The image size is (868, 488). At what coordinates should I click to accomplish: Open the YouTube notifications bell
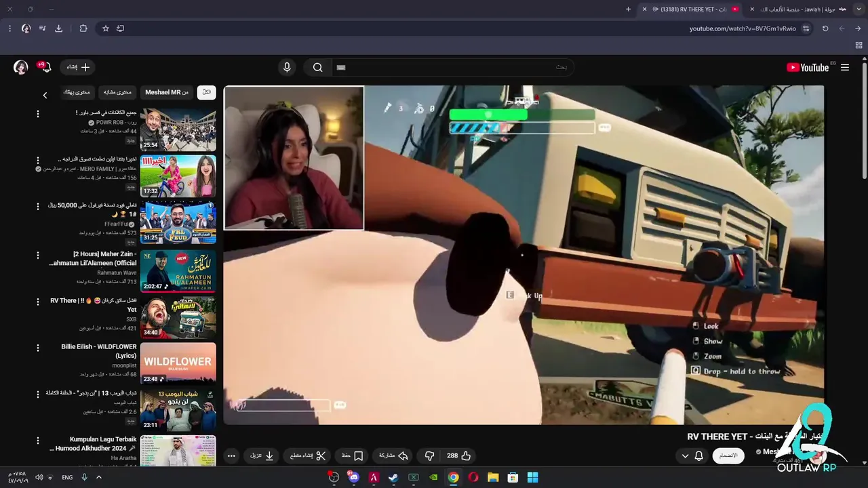[45, 67]
